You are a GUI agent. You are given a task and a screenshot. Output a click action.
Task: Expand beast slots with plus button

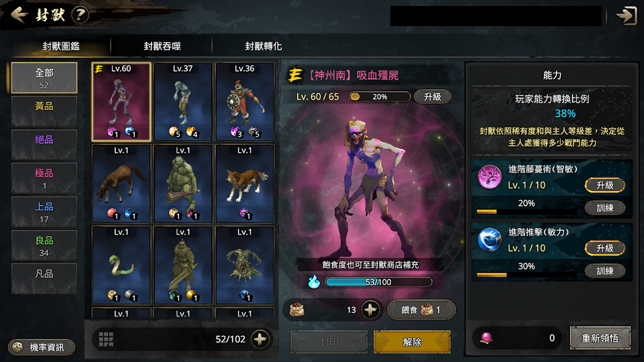(x=260, y=339)
